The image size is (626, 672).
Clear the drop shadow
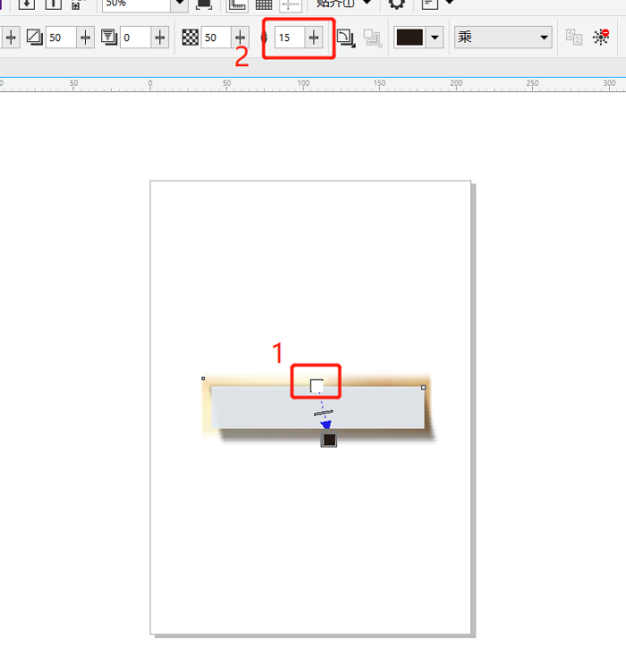coord(601,38)
